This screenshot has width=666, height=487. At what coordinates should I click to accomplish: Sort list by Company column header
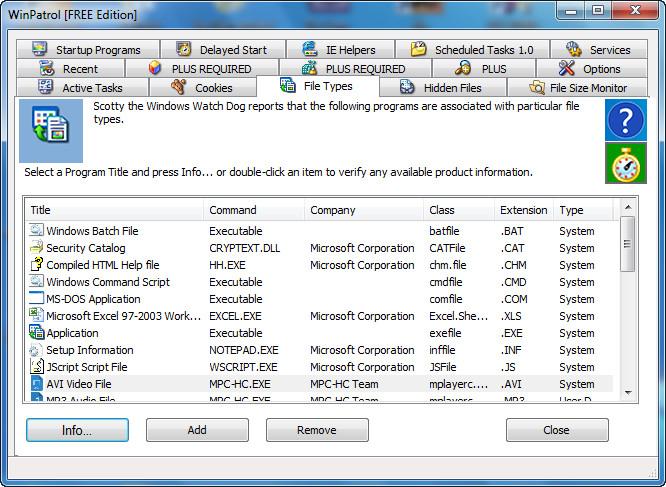364,210
